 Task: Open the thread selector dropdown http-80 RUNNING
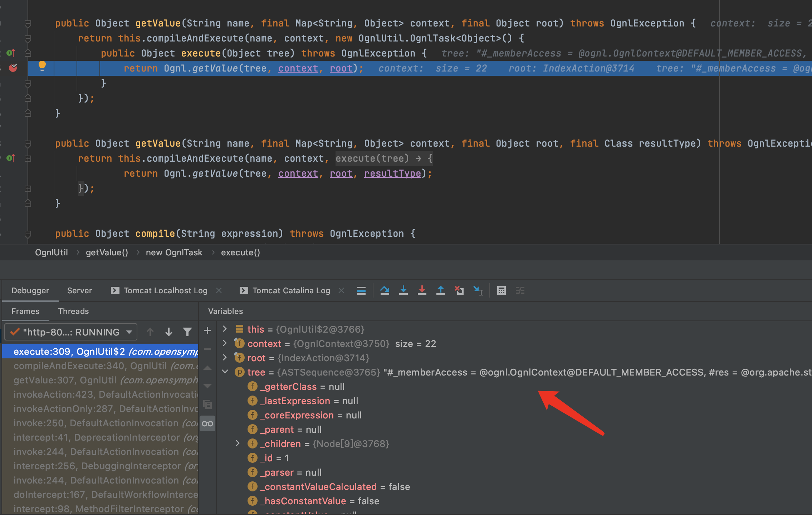[71, 332]
